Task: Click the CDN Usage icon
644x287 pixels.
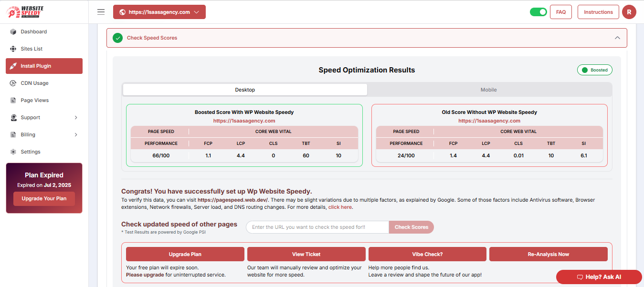Action: click(13, 83)
